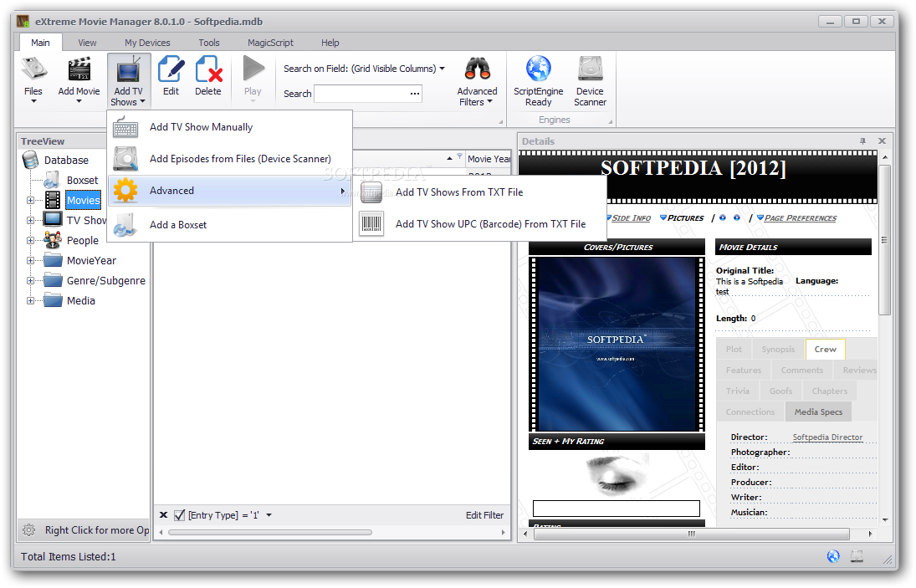Select Add TV Shows From TXT File
Viewport: 916px width, 588px height.
click(479, 192)
